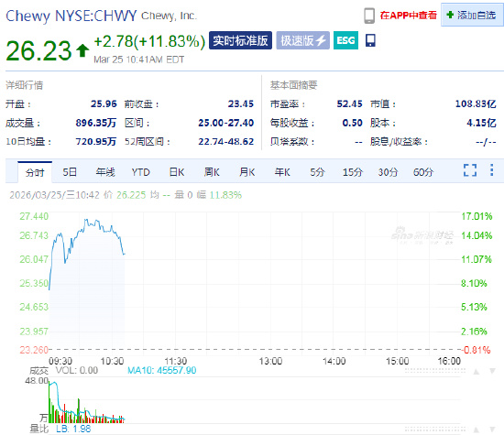504x435 pixels.
Task: Click the down triangle by the volume panel
Action: [492, 372]
